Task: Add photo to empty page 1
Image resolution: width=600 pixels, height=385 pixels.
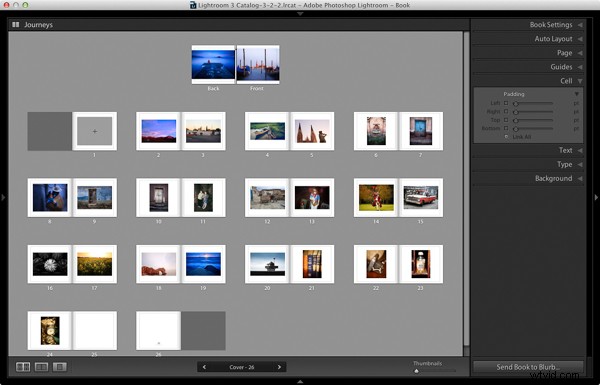Action: 95,131
